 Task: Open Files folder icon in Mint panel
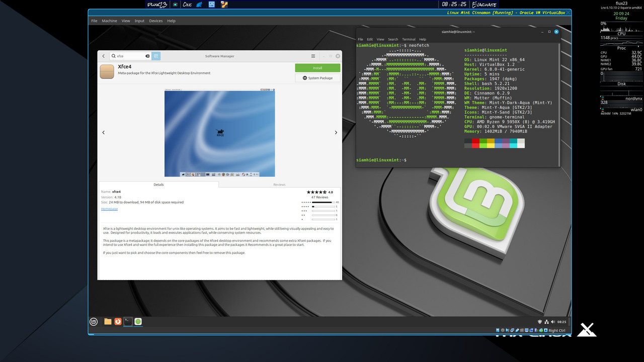[108, 321]
